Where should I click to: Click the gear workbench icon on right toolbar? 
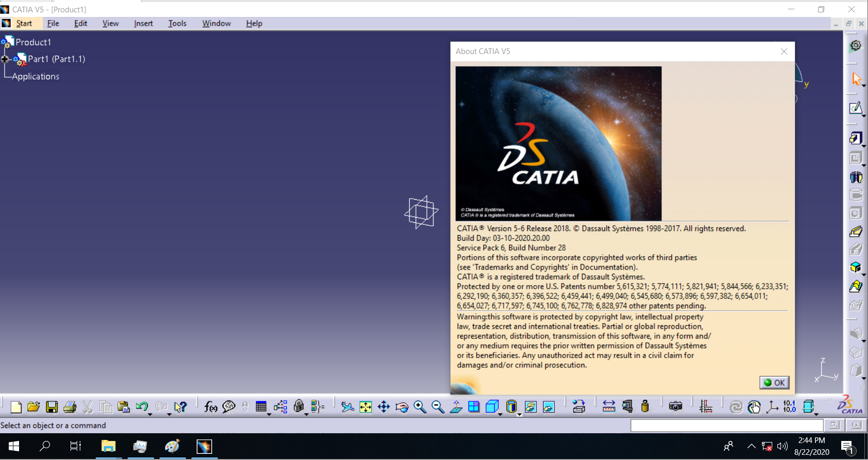pyautogui.click(x=856, y=46)
